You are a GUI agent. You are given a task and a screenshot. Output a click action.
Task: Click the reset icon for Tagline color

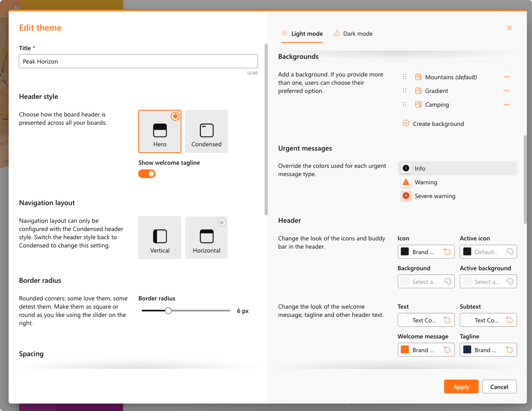click(510, 350)
